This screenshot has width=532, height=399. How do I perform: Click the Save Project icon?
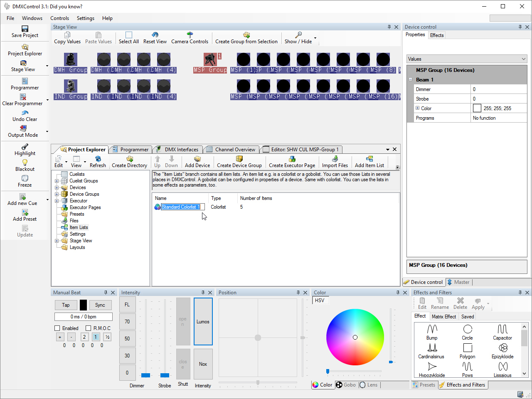pos(25,29)
